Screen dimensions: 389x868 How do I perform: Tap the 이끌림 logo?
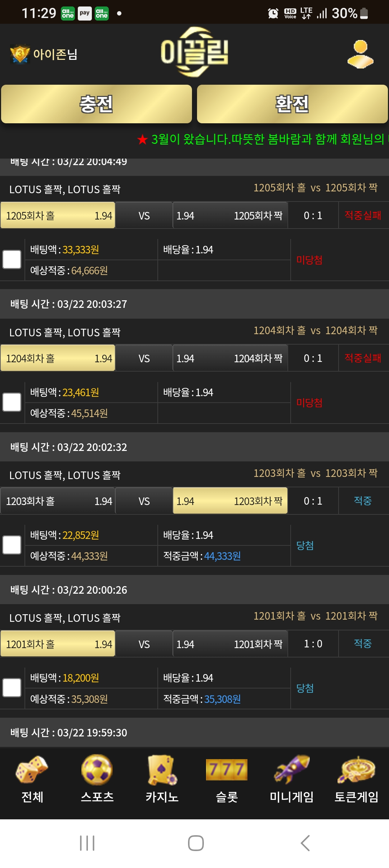click(x=194, y=52)
